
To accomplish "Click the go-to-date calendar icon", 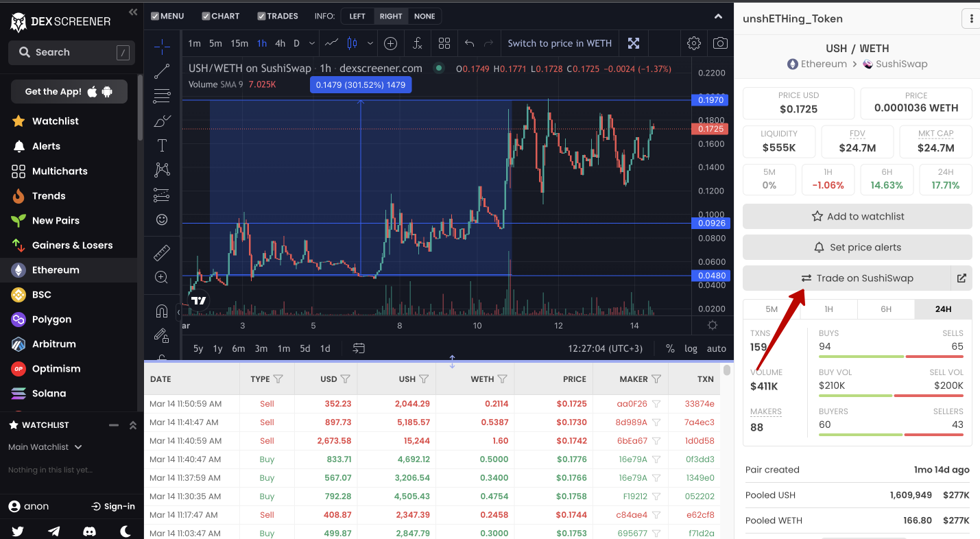I will click(x=359, y=348).
